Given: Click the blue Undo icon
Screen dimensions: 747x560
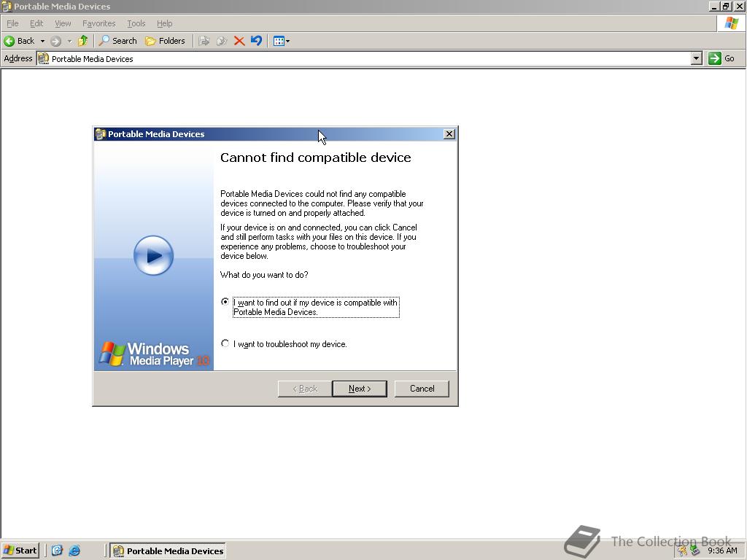Looking at the screenshot, I should 256,41.
